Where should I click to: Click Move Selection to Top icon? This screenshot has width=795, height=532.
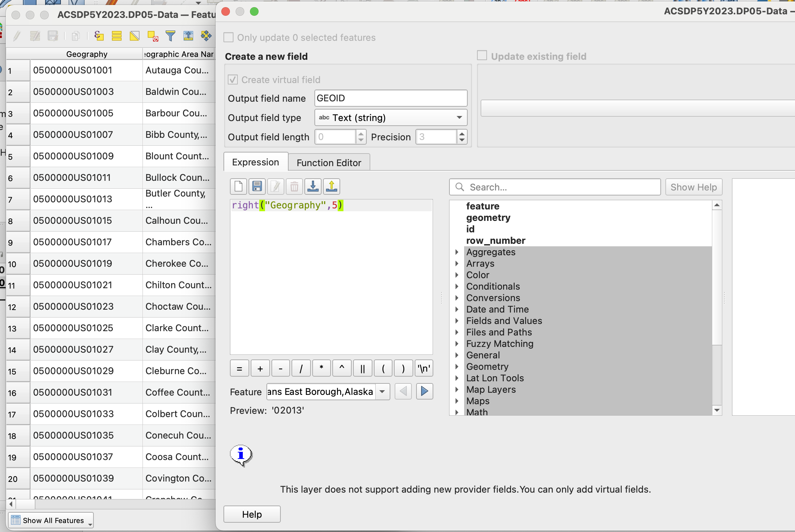click(188, 36)
